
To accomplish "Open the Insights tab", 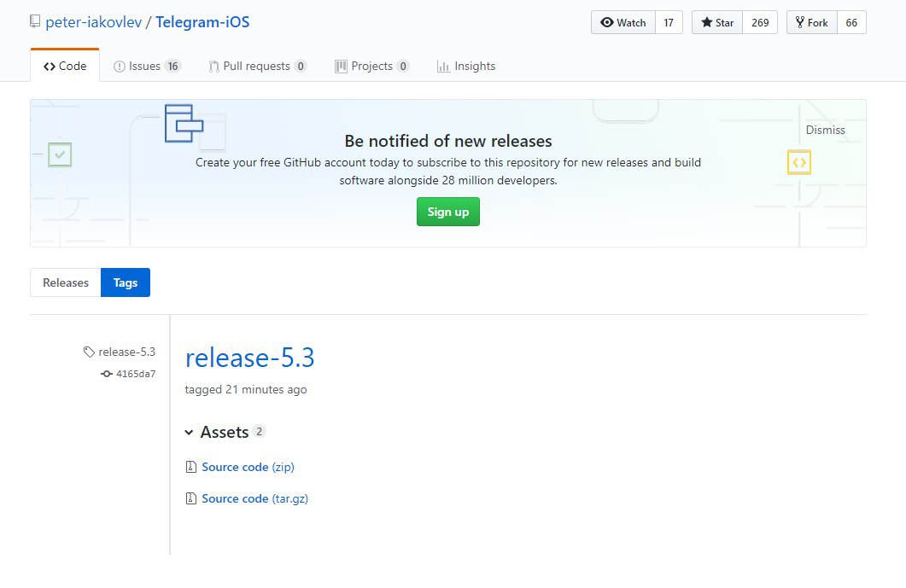I will pyautogui.click(x=466, y=66).
